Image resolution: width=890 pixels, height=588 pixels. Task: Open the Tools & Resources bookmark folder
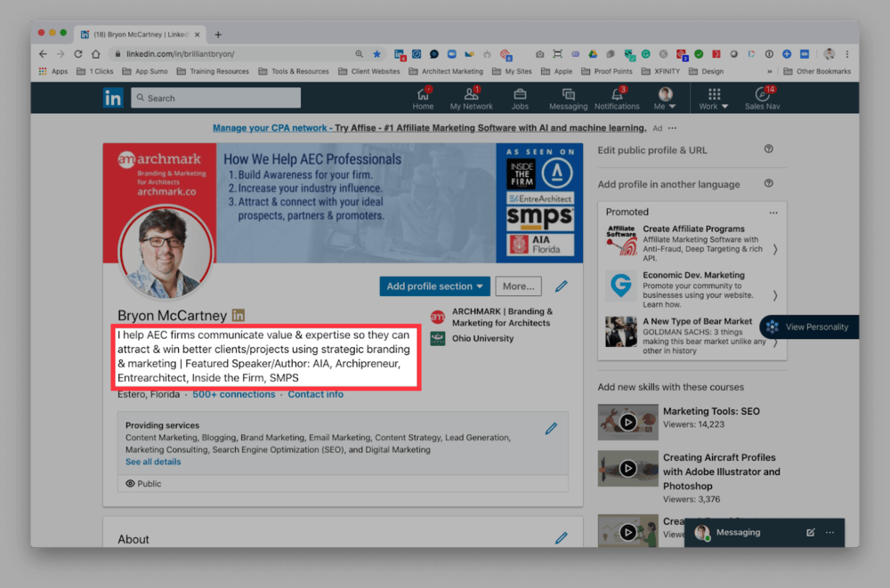click(294, 71)
